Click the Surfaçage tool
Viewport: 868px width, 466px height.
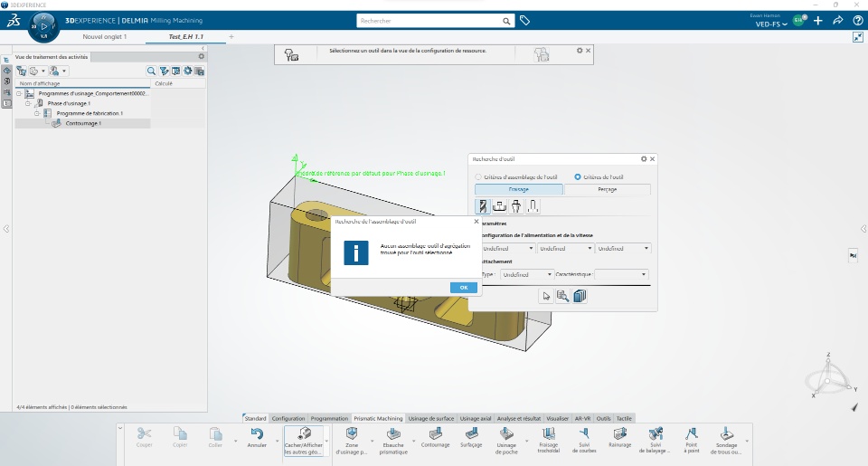click(471, 437)
